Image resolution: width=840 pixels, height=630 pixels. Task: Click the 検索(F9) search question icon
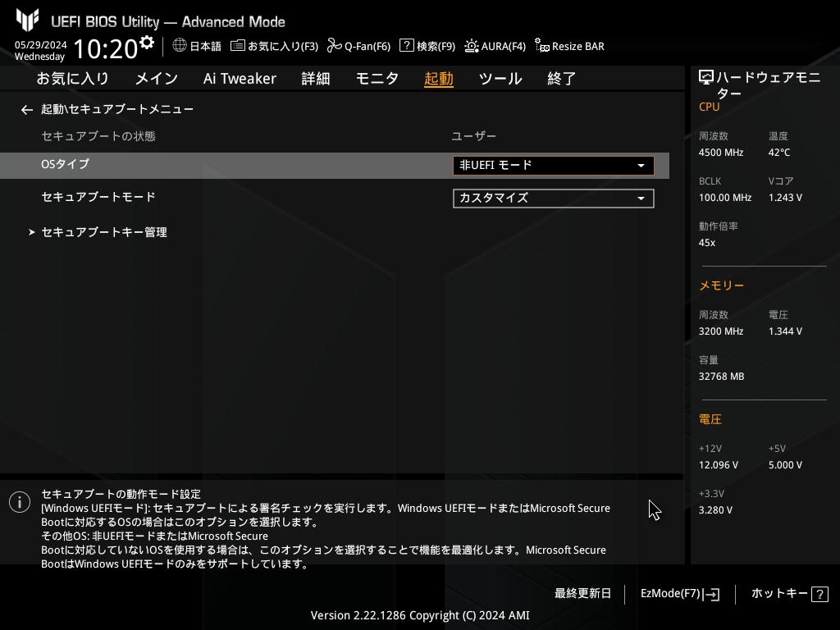tap(407, 46)
